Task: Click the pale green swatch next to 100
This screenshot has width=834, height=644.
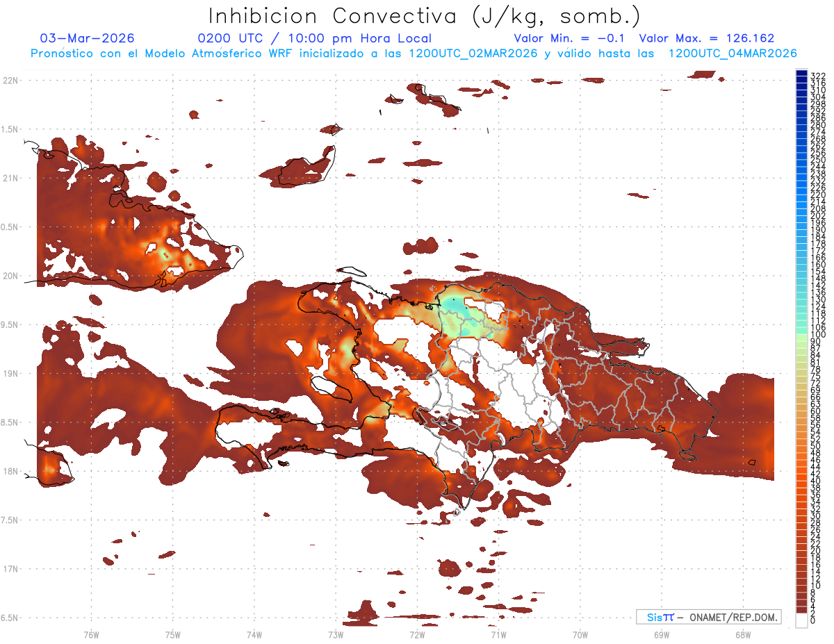Action: click(801, 337)
